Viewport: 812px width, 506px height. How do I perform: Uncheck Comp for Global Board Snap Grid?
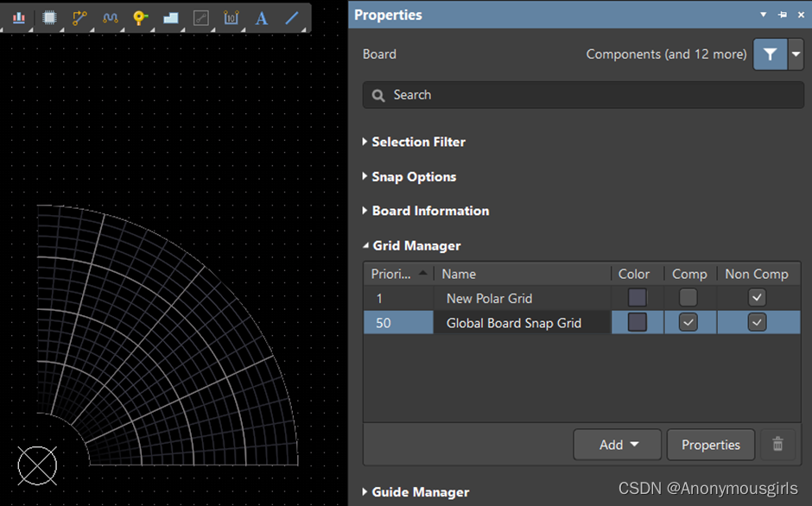coord(688,323)
